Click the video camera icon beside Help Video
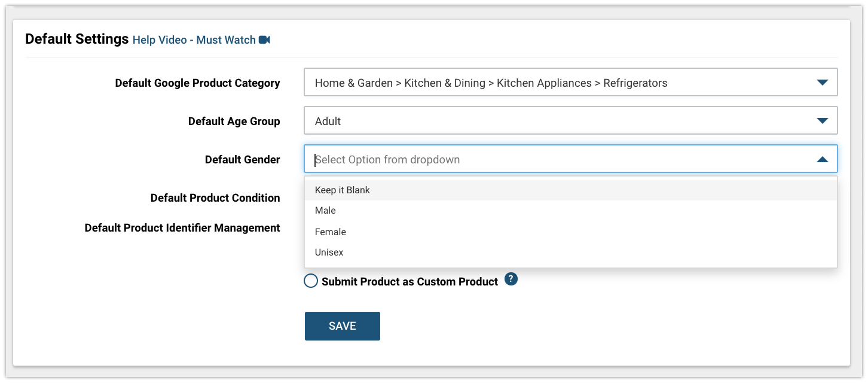Image resolution: width=868 pixels, height=383 pixels. pos(264,40)
